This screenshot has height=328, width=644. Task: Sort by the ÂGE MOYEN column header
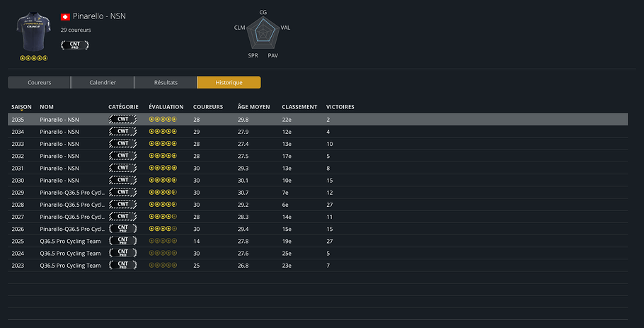pyautogui.click(x=253, y=107)
